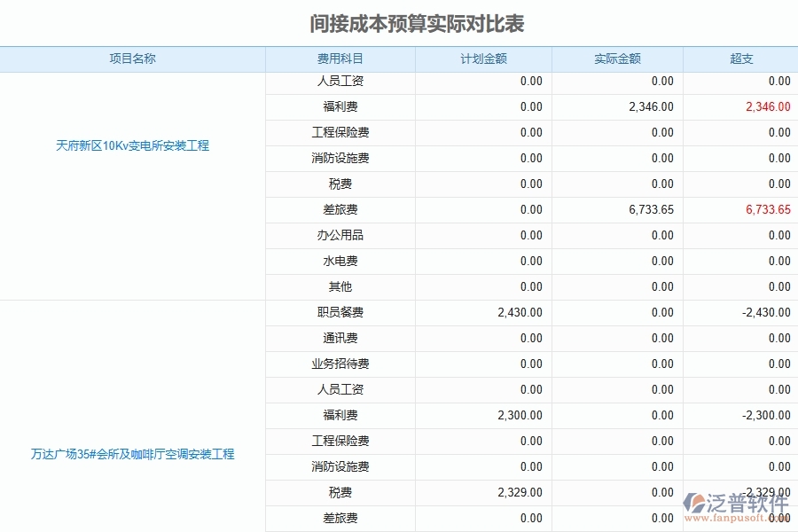Click the 办公用品 expense row
This screenshot has width=798, height=532.
coord(341,235)
